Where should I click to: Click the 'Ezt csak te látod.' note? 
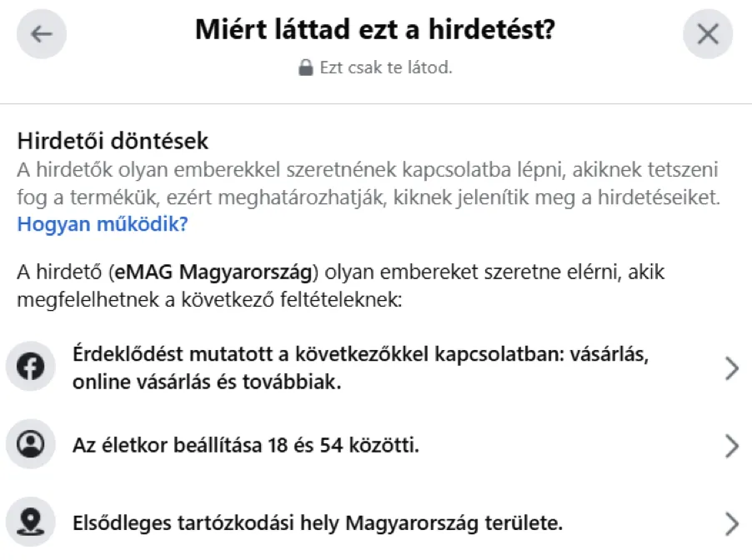click(385, 68)
